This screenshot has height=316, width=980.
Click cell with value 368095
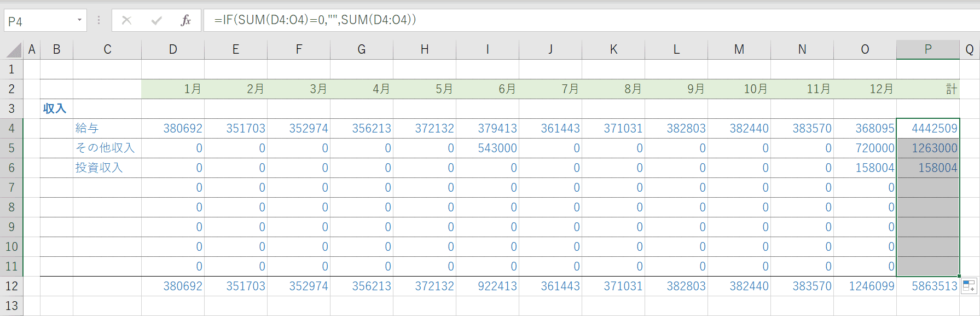pos(865,129)
